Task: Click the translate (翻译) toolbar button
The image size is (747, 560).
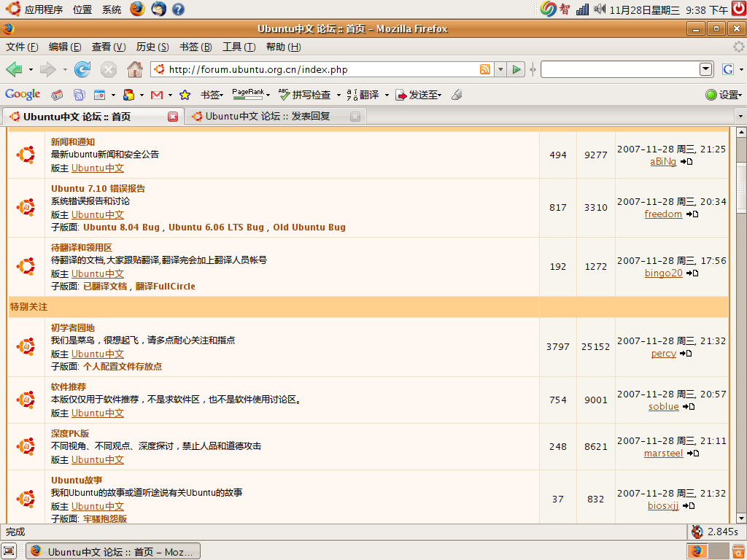Action: [x=363, y=95]
